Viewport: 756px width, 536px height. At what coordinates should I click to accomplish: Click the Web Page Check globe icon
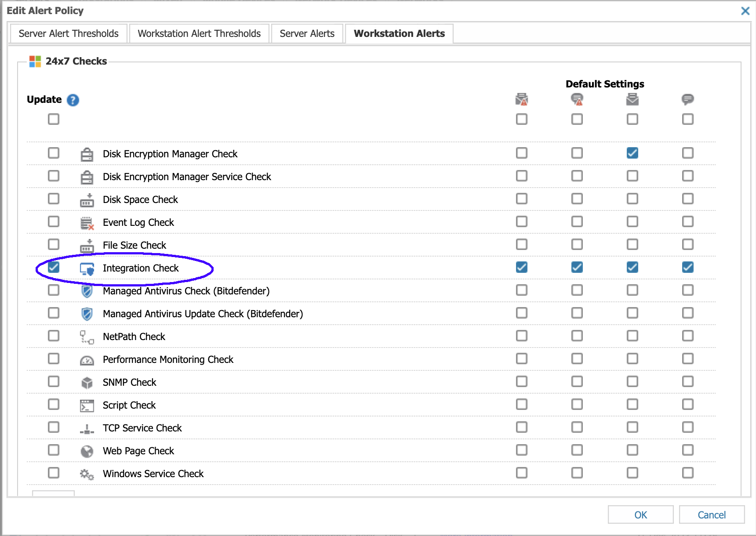87,451
